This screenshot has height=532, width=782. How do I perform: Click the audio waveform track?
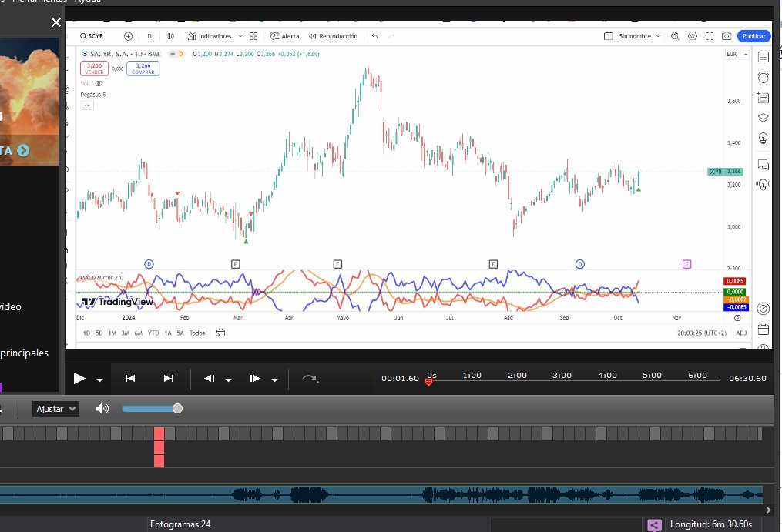[381, 494]
